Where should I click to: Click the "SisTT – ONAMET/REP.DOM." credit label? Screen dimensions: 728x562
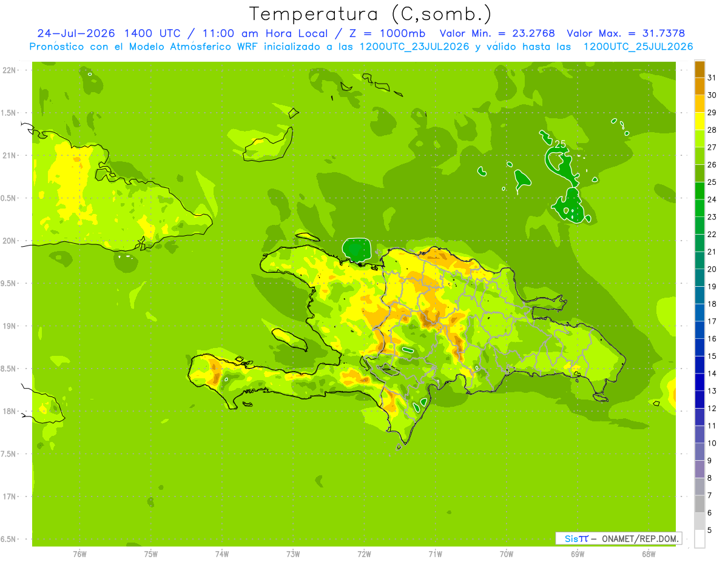(x=619, y=538)
